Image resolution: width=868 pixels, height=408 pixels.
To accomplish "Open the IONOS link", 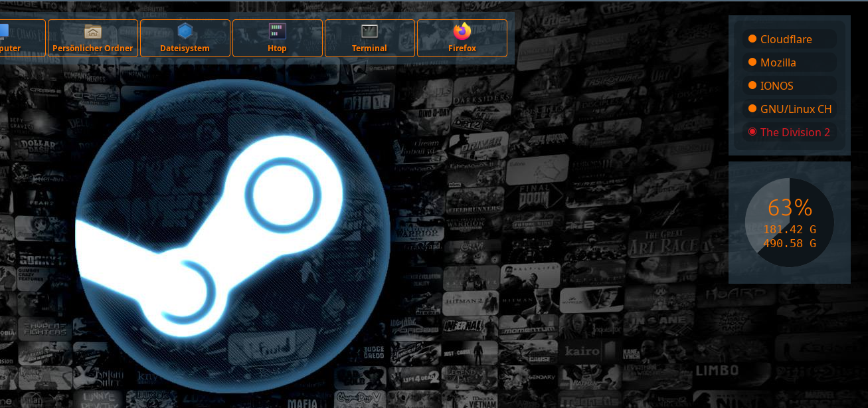I will (776, 86).
